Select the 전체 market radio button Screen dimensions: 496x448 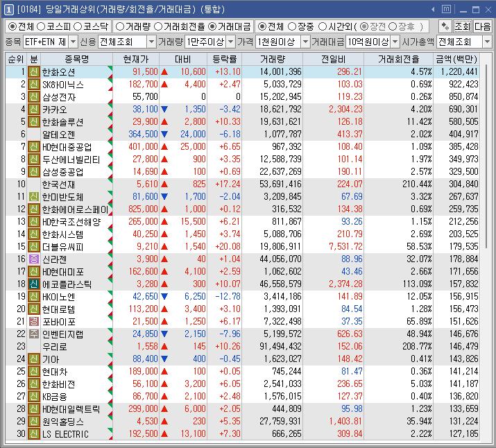(12, 26)
